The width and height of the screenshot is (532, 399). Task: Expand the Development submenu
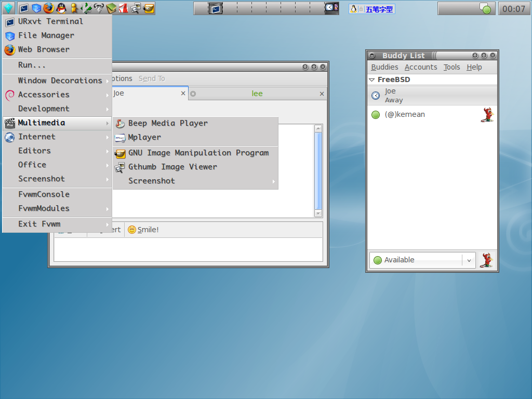pos(57,109)
